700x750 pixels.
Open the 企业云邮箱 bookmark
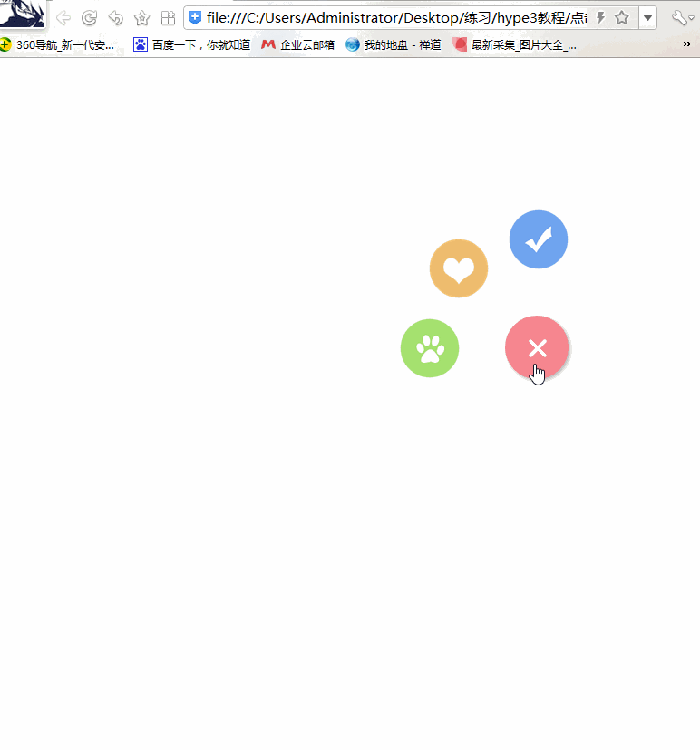click(298, 45)
